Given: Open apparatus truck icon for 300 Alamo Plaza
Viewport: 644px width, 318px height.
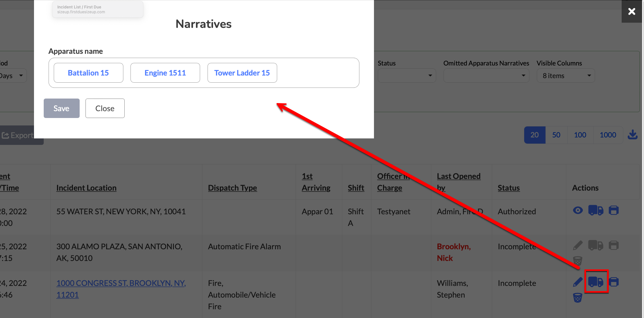Looking at the screenshot, I should [x=595, y=245].
